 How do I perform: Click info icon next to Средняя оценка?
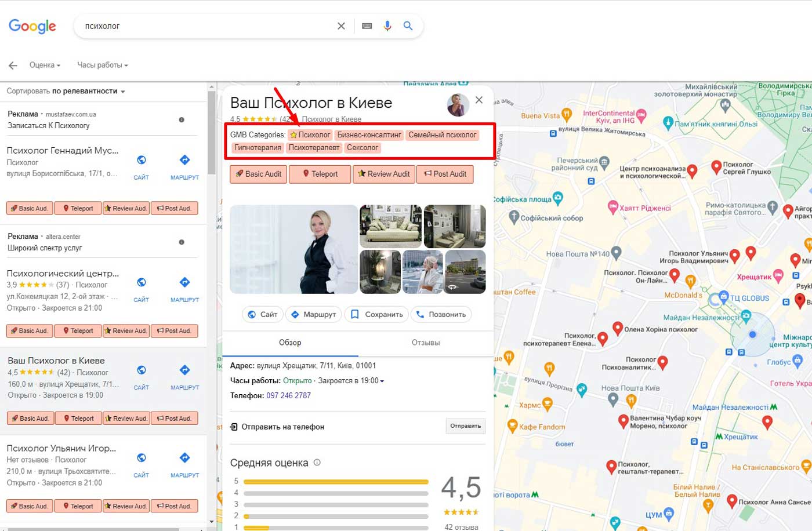[x=317, y=463]
